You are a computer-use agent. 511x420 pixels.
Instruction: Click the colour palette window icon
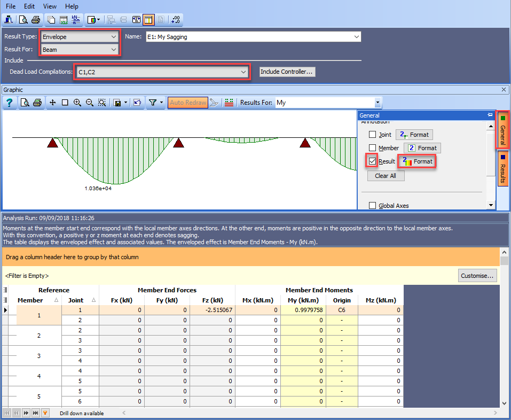[91, 20]
